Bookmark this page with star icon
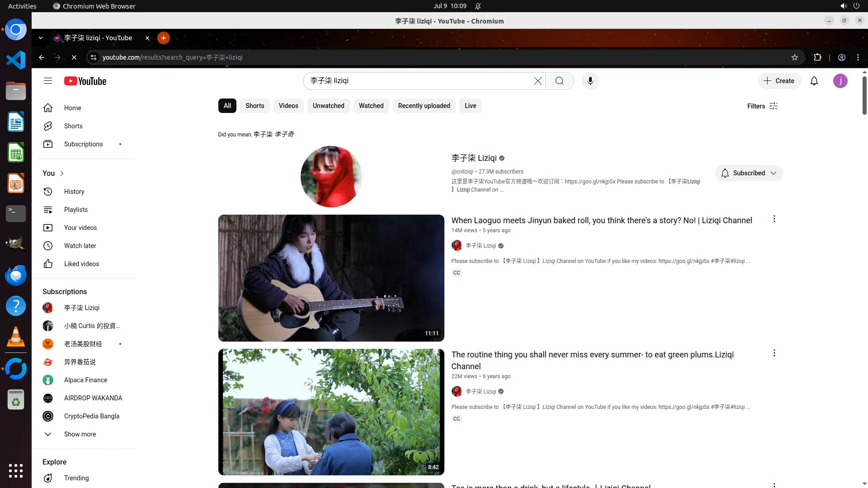This screenshot has width=868, height=488. [794, 57]
